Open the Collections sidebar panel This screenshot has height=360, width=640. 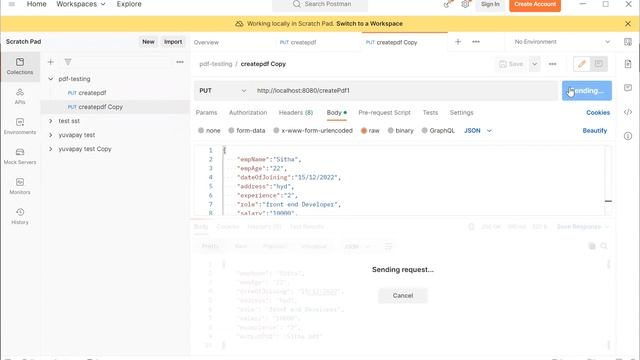point(20,66)
